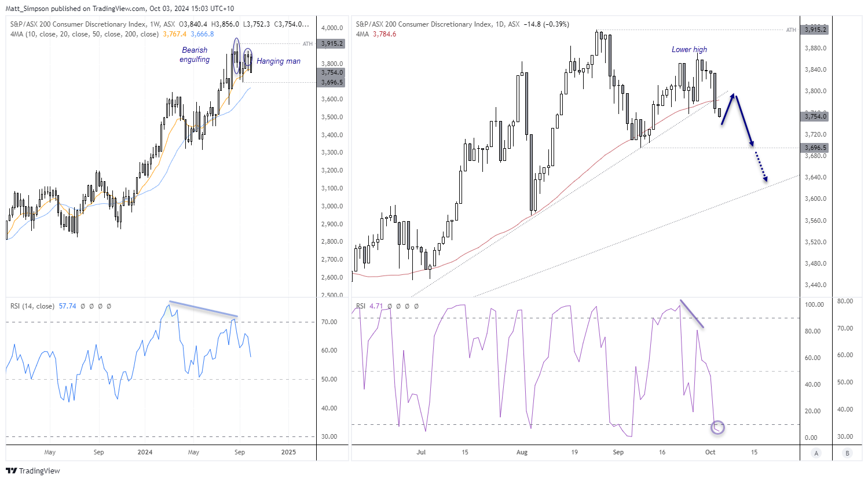The image size is (868, 481).
Task: Click the 'Oct' label on daily time axis
Action: [710, 452]
